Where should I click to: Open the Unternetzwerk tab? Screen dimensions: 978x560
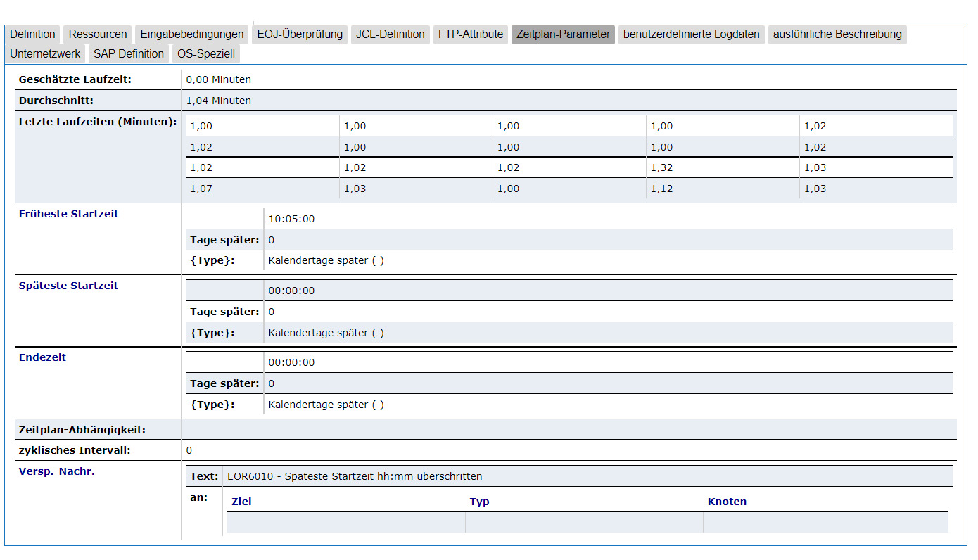point(44,53)
